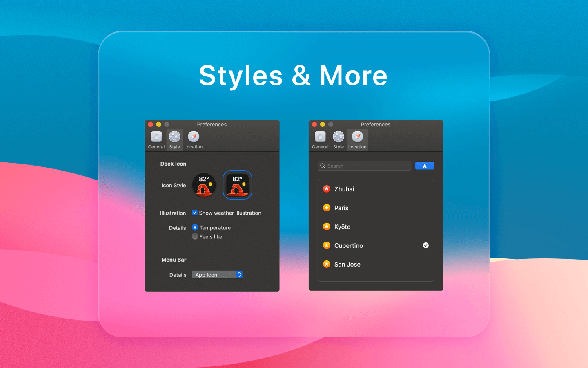This screenshot has height=368, width=588.
Task: Click the checkmark icon on Cupertino row
Action: [x=425, y=245]
